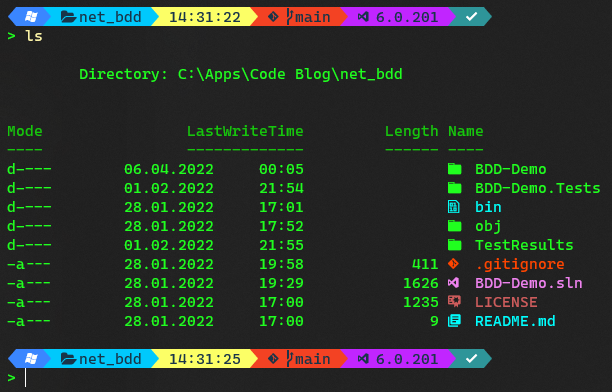Click the BDD-Demo.sln file name
The height and width of the screenshot is (392, 612).
(x=528, y=283)
